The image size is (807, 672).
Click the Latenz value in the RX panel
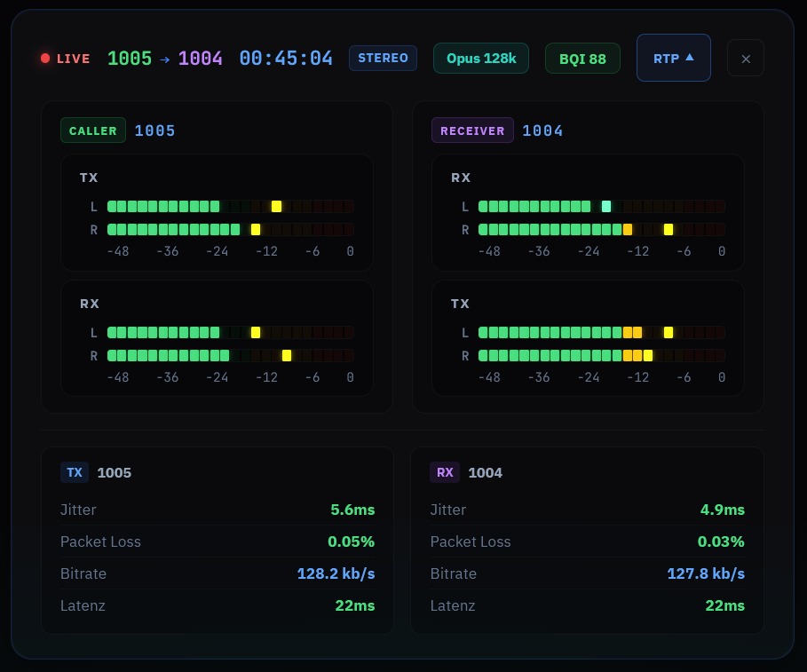point(725,605)
